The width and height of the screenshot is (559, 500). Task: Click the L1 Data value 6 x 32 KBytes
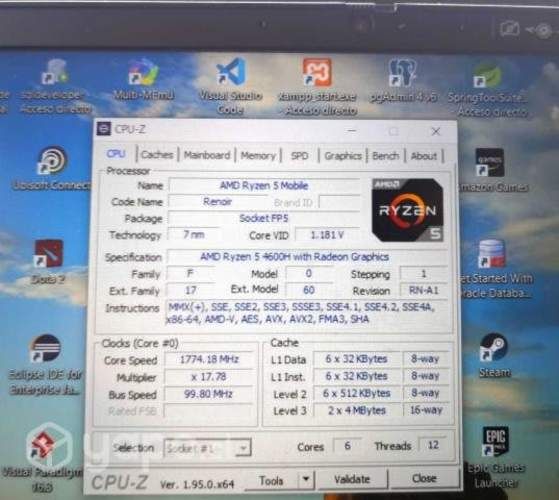pyautogui.click(x=357, y=359)
